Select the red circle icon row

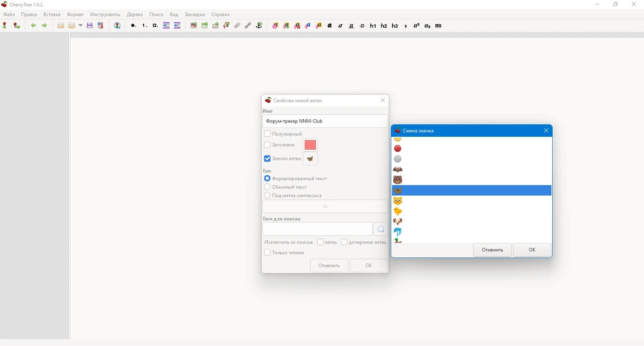coord(472,149)
